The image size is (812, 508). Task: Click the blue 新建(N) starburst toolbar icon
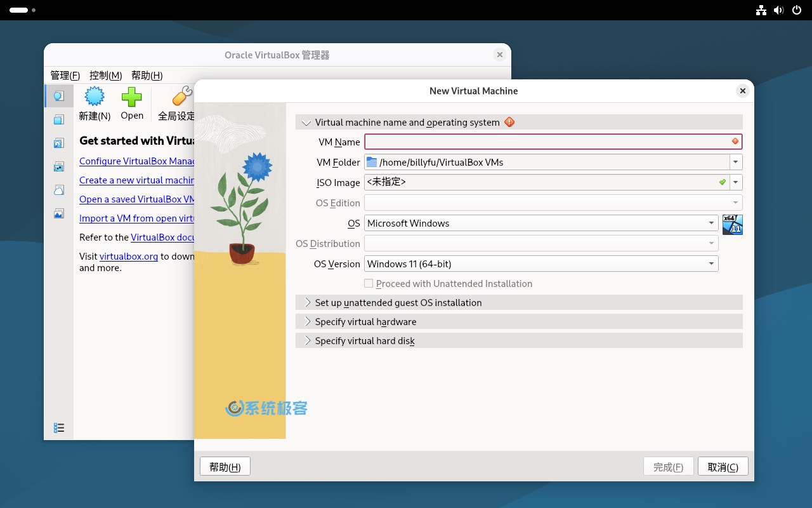(x=95, y=97)
